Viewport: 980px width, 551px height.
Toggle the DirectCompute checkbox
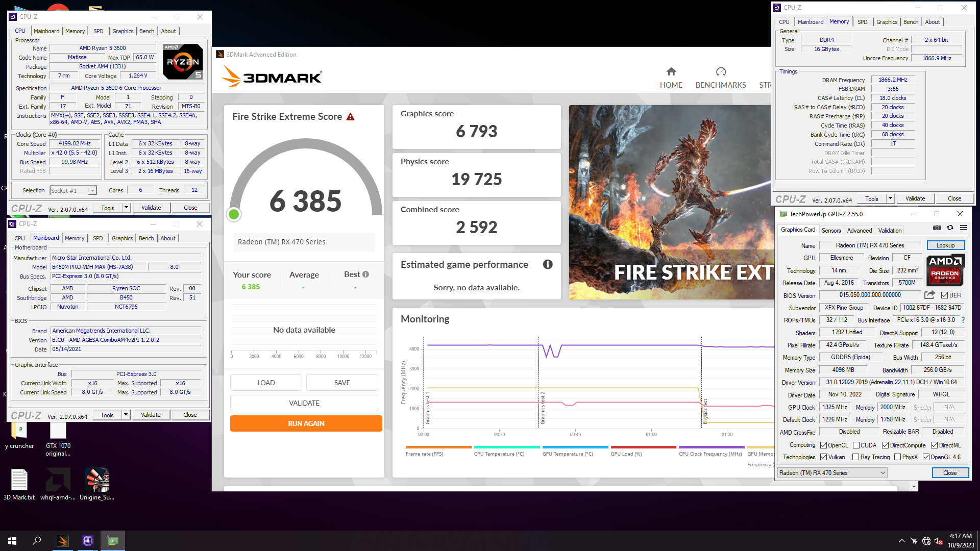885,445
